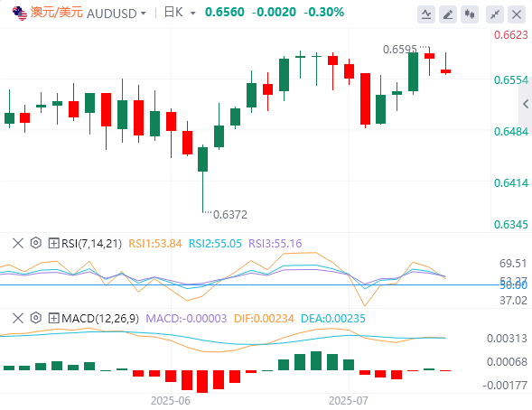Click the 0.6484 price axis label
This screenshot has width=532, height=410.
(511, 131)
